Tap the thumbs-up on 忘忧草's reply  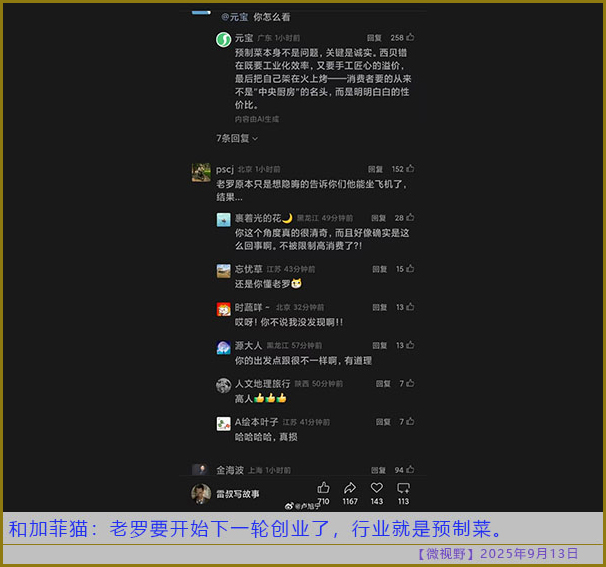[410, 269]
